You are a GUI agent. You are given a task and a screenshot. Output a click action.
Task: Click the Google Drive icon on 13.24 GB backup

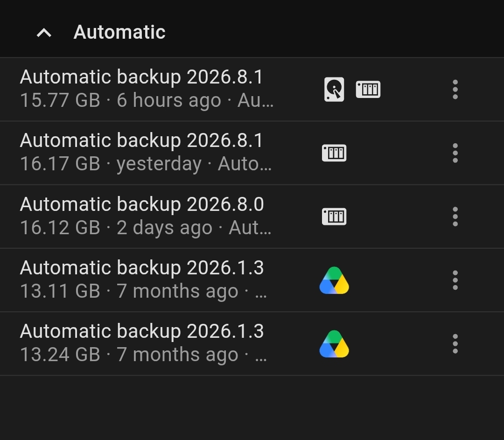(x=334, y=344)
